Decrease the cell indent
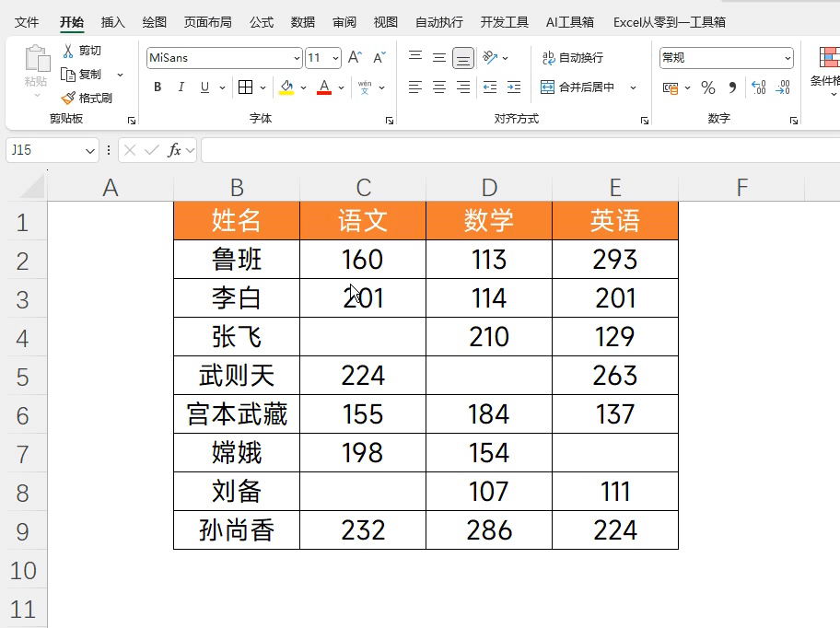 click(490, 87)
